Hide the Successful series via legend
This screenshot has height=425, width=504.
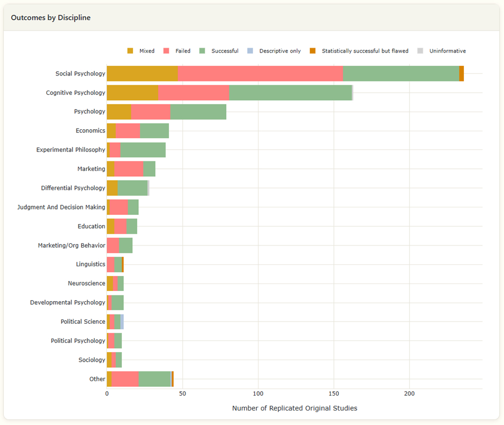(224, 51)
